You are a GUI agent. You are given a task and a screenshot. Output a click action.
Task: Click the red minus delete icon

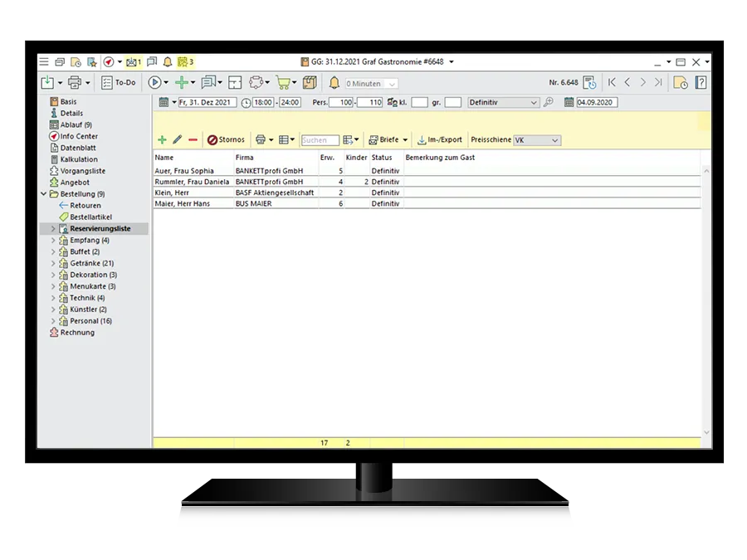(x=193, y=140)
